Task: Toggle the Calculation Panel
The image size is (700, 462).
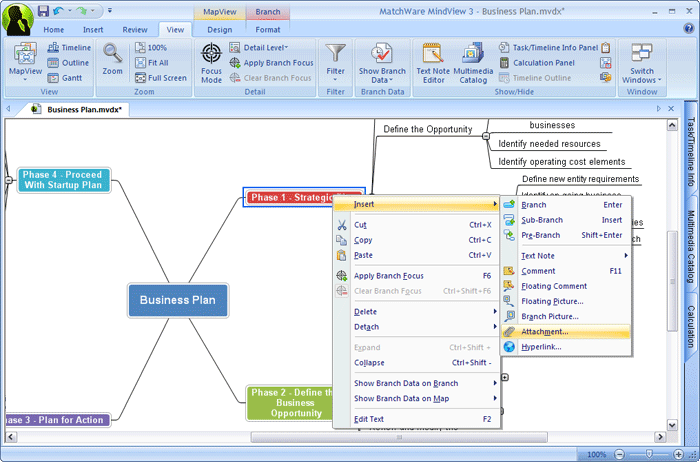Action: coord(537,62)
